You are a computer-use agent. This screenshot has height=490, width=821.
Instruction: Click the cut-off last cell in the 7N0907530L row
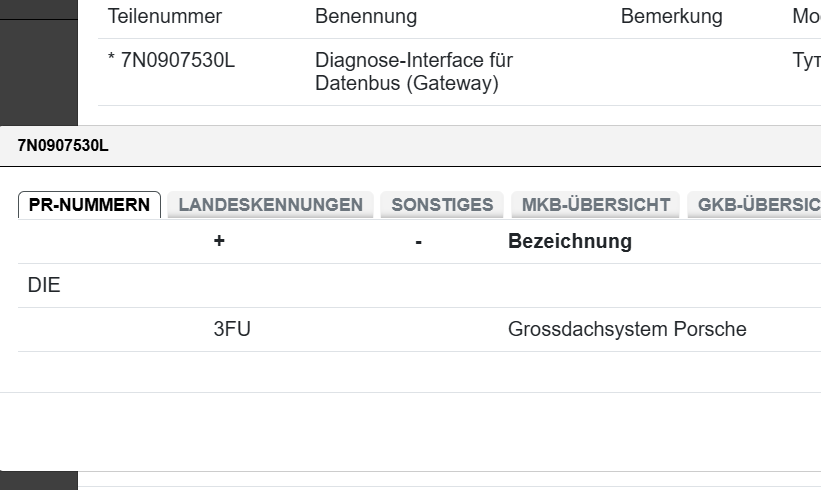(806, 61)
